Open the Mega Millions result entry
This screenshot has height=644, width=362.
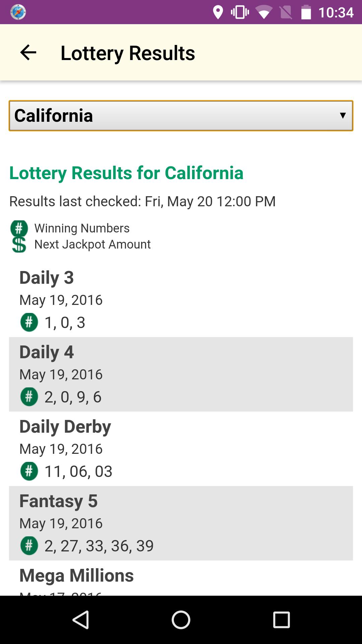(76, 576)
